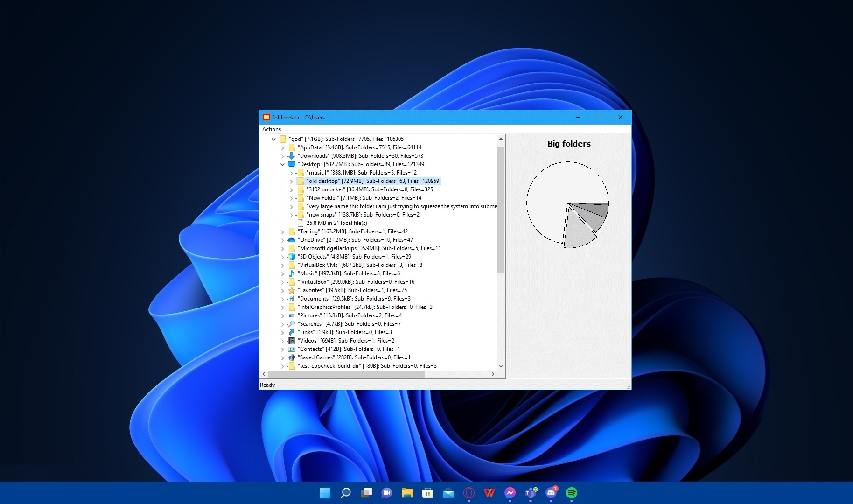
Task: Collapse the top-level god folder
Action: coord(273,139)
